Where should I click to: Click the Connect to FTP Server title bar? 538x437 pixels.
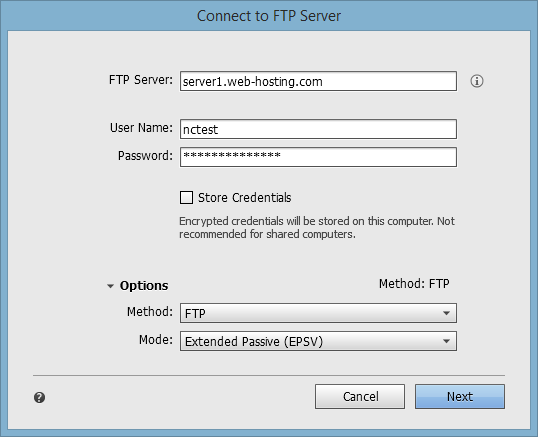pyautogui.click(x=269, y=16)
